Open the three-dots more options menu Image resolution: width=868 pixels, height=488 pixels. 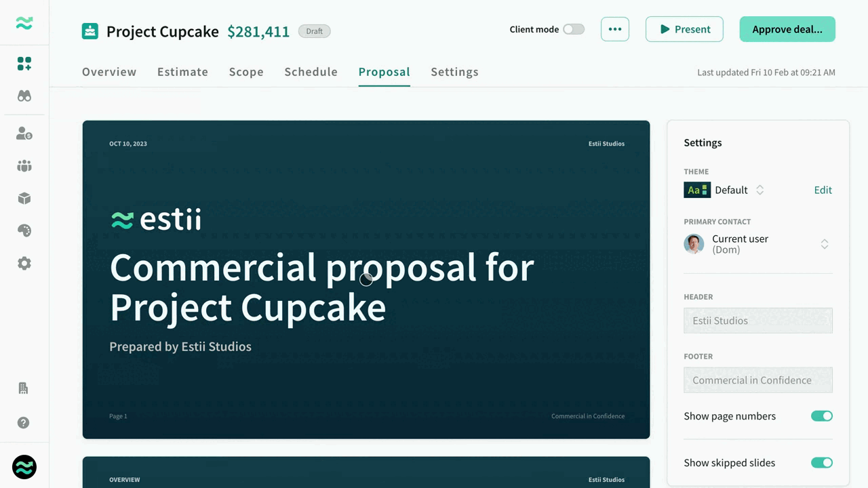615,29
